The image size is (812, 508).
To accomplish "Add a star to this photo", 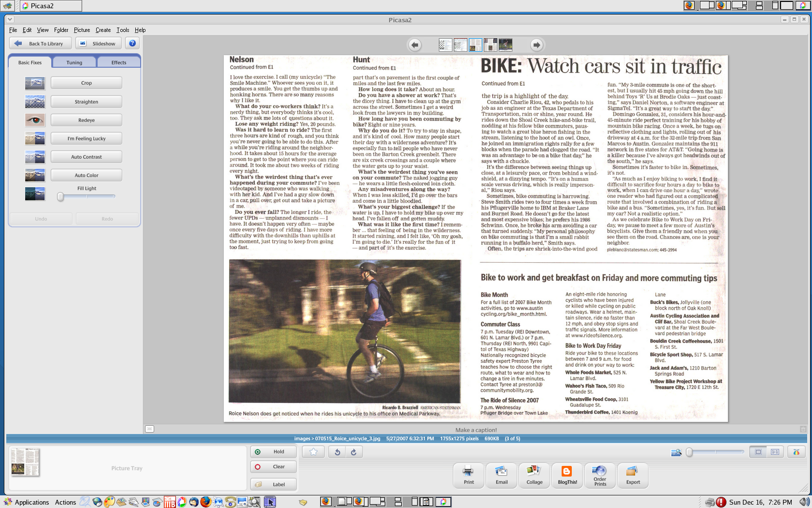I will pos(313,452).
